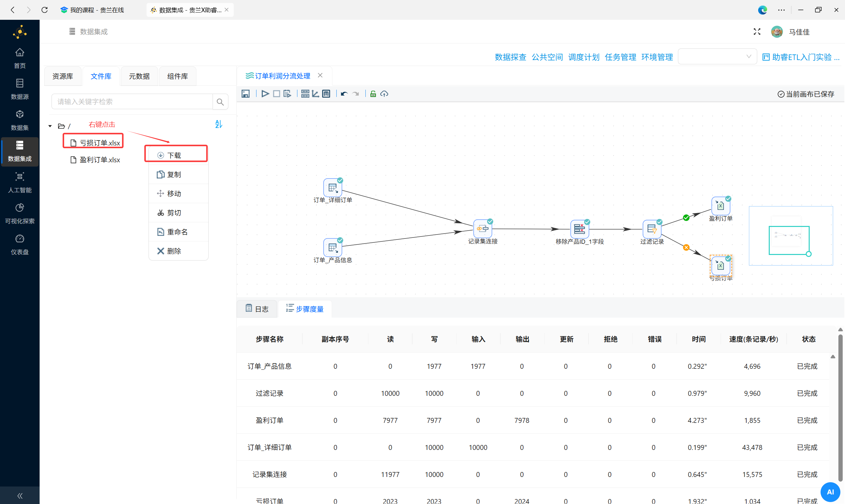Open the 环境管理 link

657,57
